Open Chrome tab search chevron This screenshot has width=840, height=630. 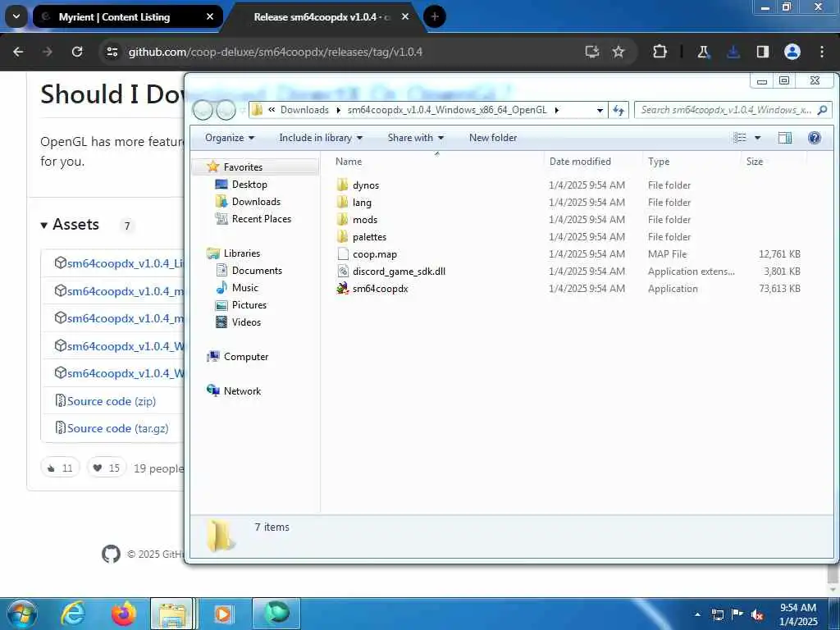[x=16, y=16]
